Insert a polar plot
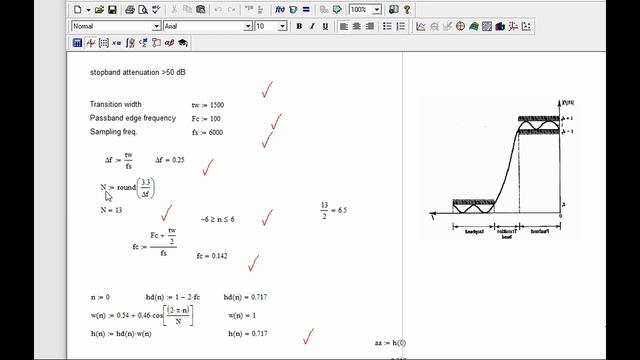This screenshot has height=360, width=640. click(460, 26)
